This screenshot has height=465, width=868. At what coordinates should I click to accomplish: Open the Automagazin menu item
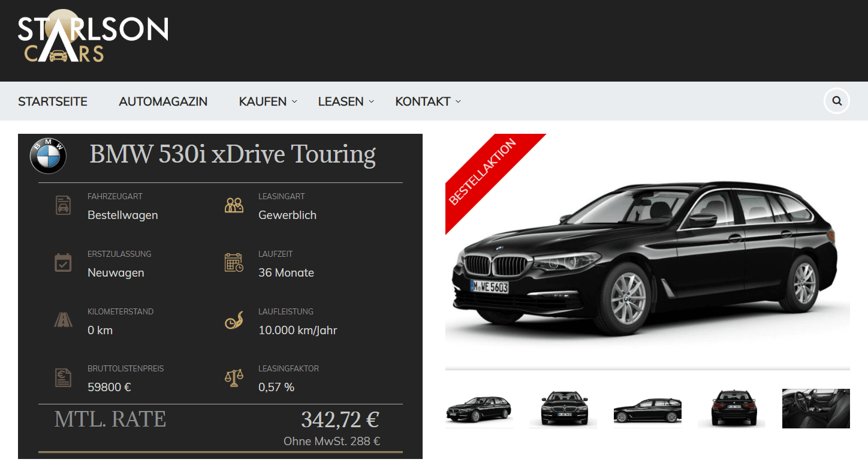point(163,101)
